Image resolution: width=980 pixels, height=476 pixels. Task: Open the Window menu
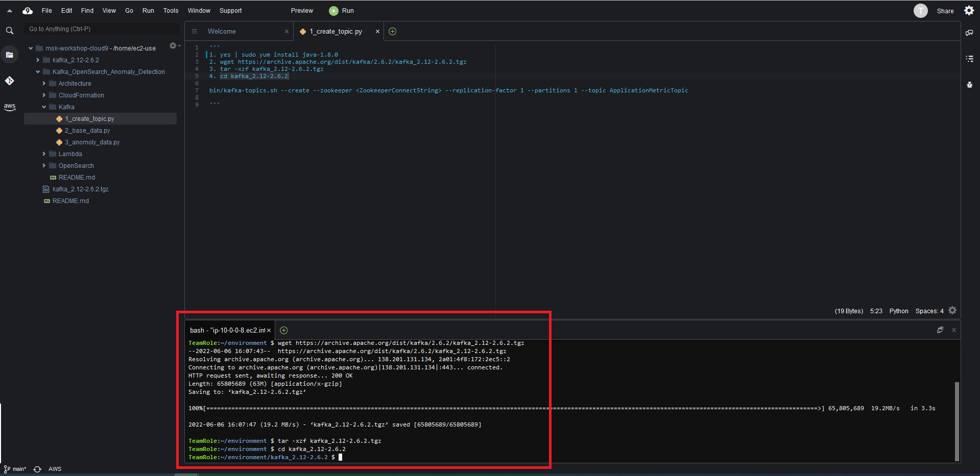click(x=199, y=11)
